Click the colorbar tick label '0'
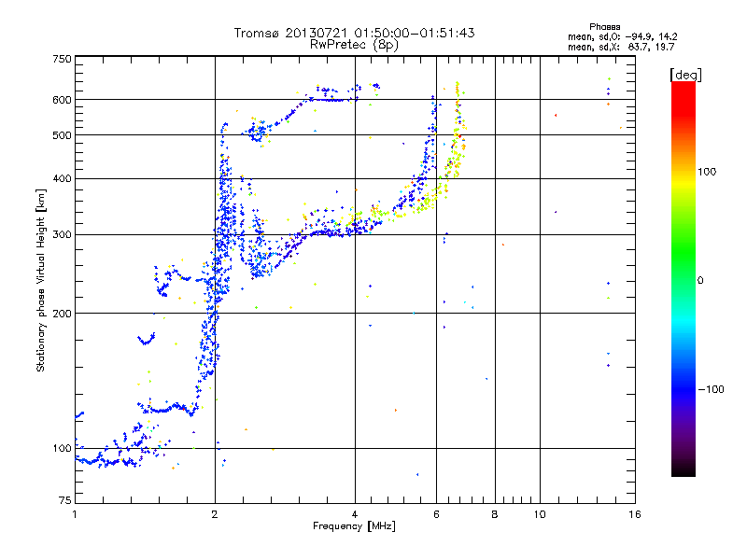Screen dimensions: 747x560 [x=699, y=280]
